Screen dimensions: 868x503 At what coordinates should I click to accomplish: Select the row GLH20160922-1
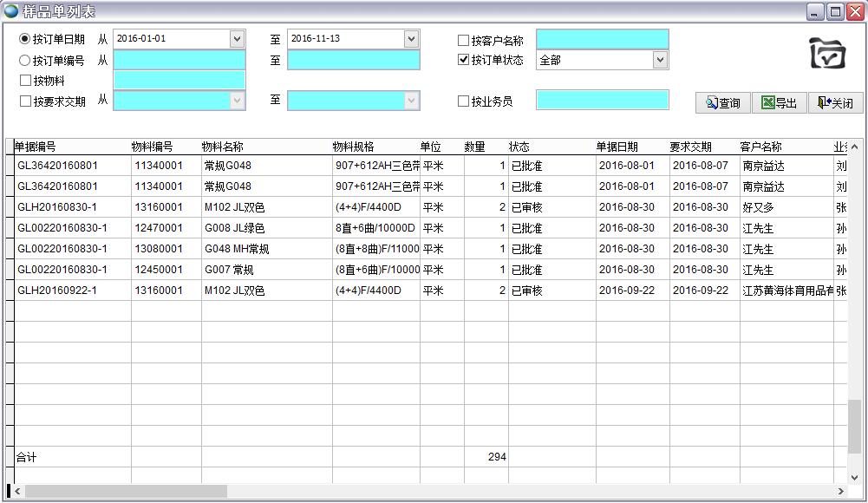57,291
